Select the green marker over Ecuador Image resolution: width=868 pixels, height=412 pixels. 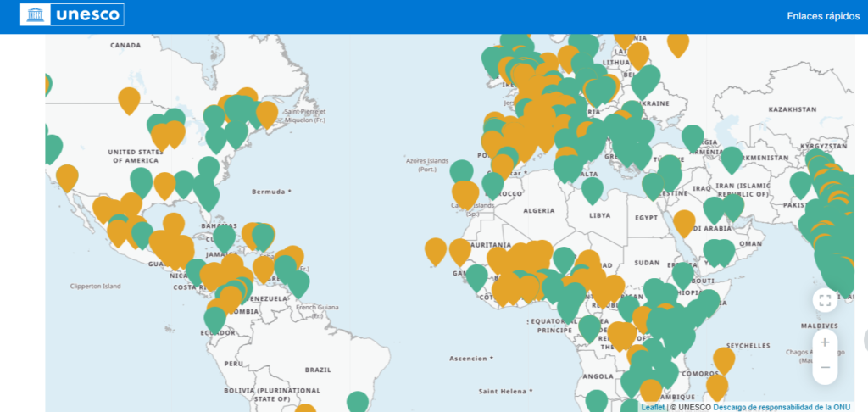(214, 320)
